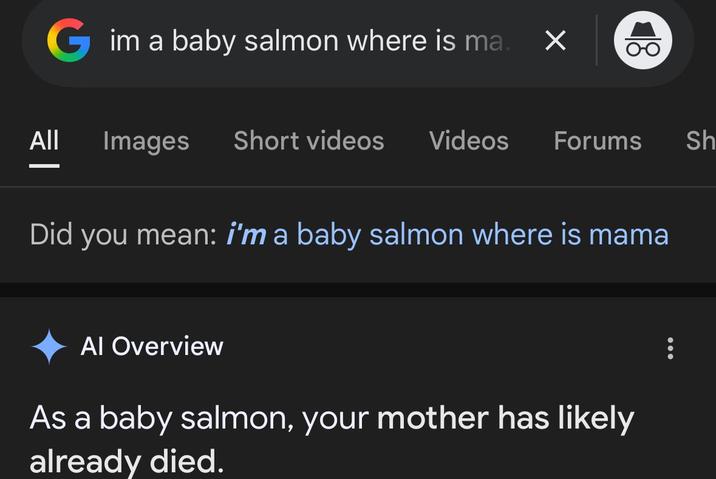
Task: Click the bold italic "i'm" correction
Action: [246, 234]
